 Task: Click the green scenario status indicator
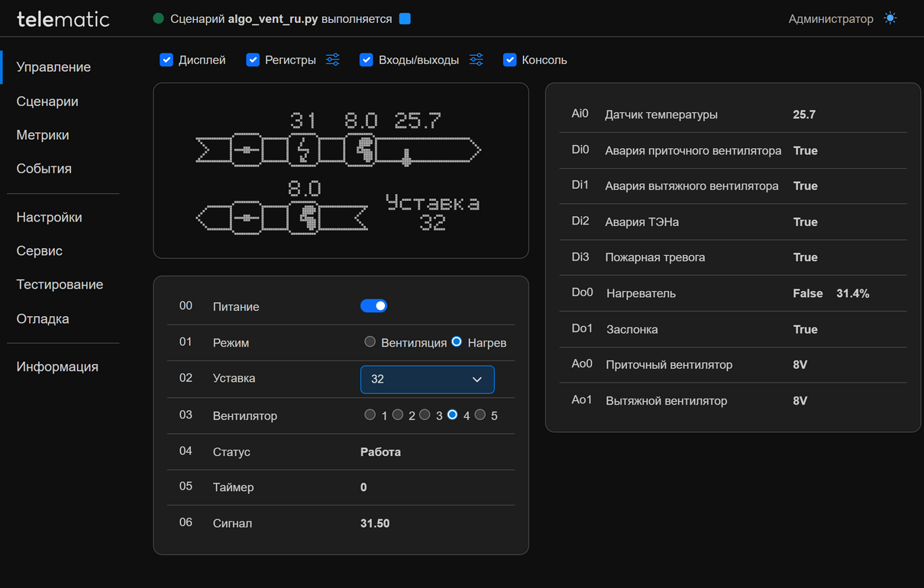click(x=159, y=19)
